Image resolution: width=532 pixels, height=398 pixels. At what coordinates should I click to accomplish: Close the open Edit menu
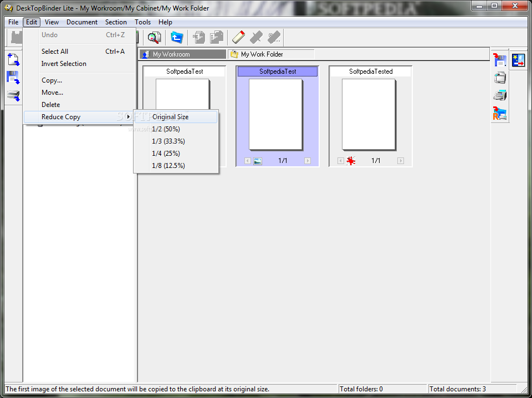(32, 22)
